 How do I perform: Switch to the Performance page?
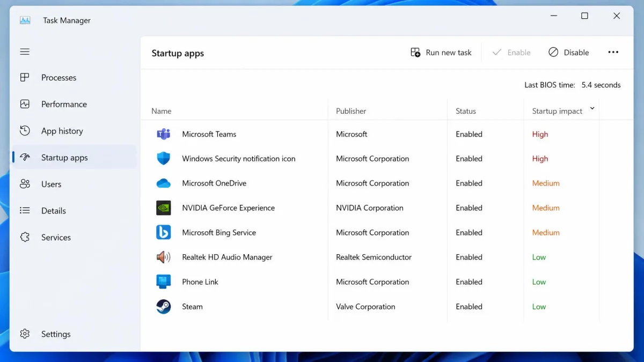coord(74,104)
